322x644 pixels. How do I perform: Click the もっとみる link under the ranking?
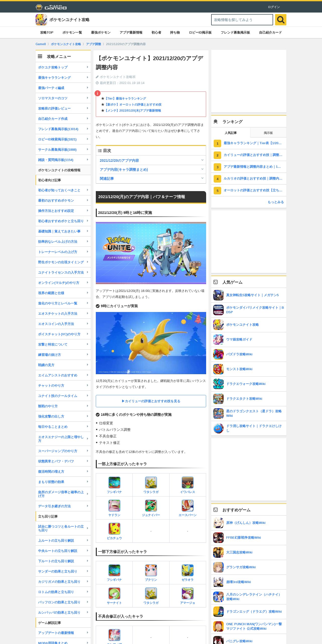pyautogui.click(x=276, y=202)
